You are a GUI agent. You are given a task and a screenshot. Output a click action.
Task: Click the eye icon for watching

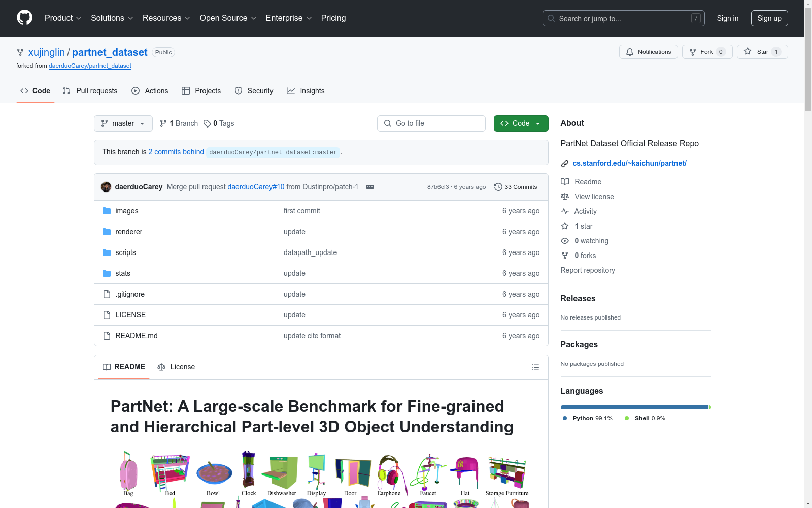pyautogui.click(x=565, y=241)
